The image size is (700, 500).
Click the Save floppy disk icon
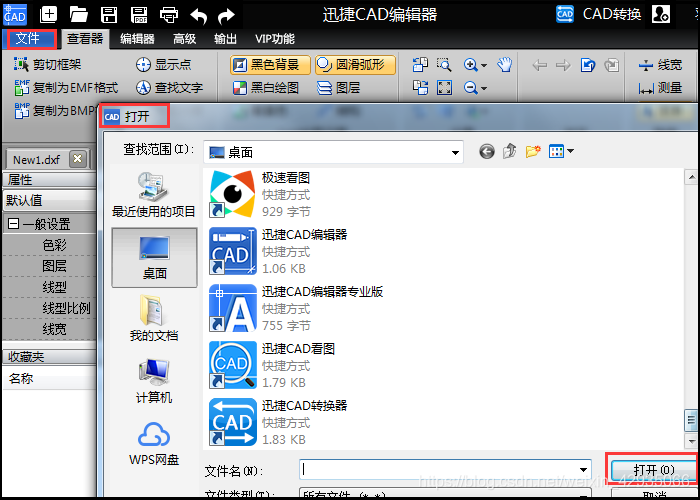pyautogui.click(x=109, y=14)
